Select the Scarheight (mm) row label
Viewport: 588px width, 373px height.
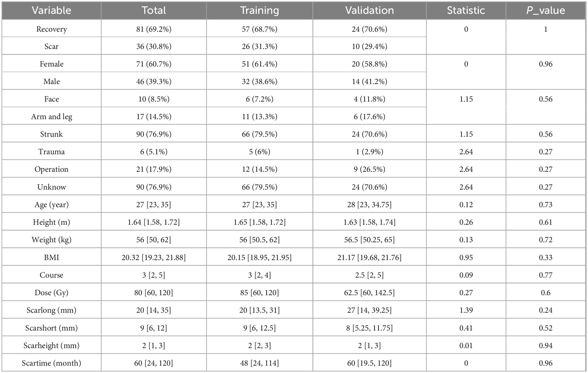[x=52, y=346]
